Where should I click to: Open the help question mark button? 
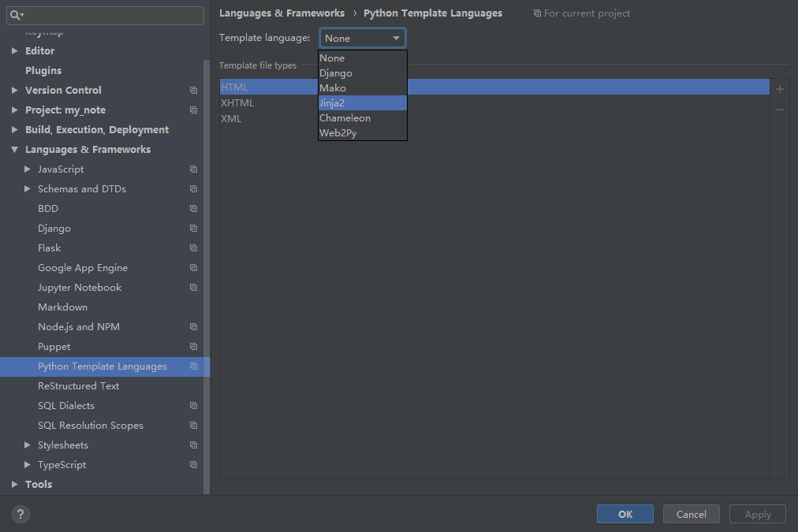(21, 514)
